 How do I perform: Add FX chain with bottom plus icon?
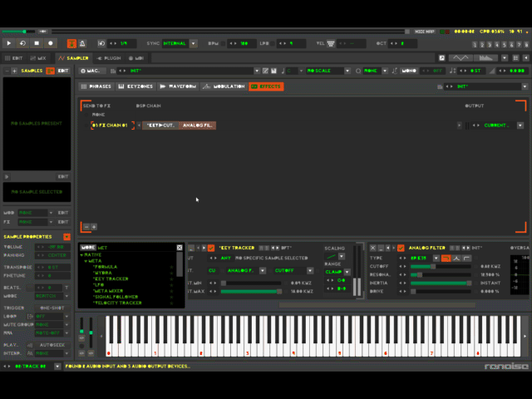pos(94,227)
